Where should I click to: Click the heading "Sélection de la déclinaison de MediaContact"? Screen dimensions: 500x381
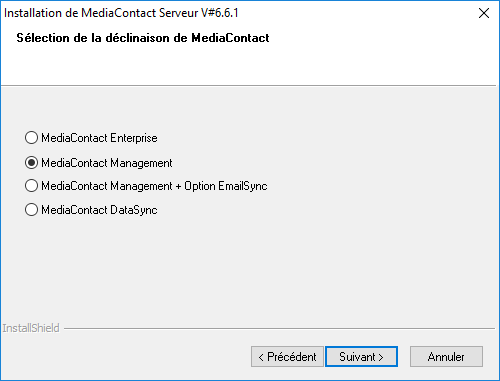point(143,38)
